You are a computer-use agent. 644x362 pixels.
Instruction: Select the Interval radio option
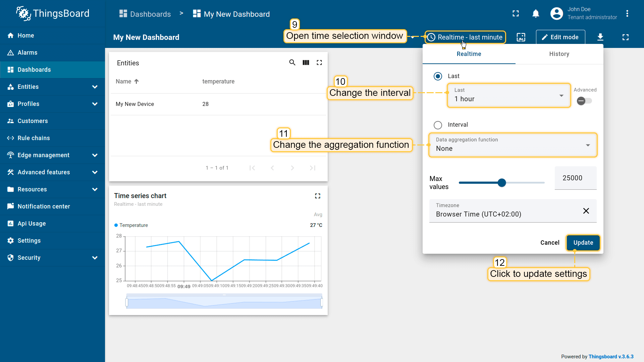(x=438, y=125)
